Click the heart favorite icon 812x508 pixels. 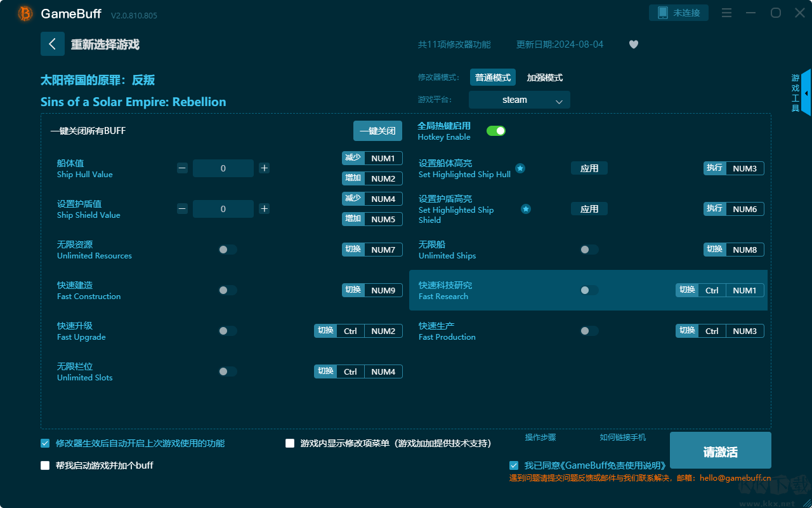[x=634, y=44]
